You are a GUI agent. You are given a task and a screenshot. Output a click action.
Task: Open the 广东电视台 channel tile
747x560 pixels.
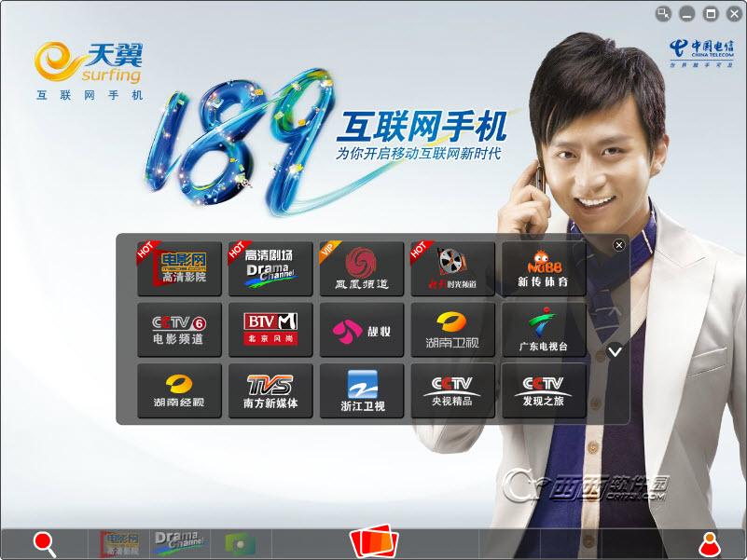(x=544, y=330)
